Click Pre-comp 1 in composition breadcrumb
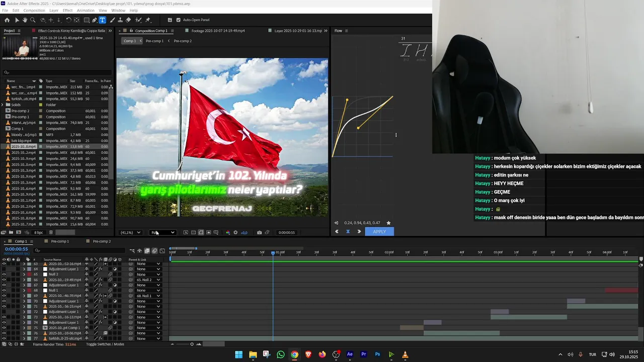The width and height of the screenshot is (644, 362). coord(154,41)
